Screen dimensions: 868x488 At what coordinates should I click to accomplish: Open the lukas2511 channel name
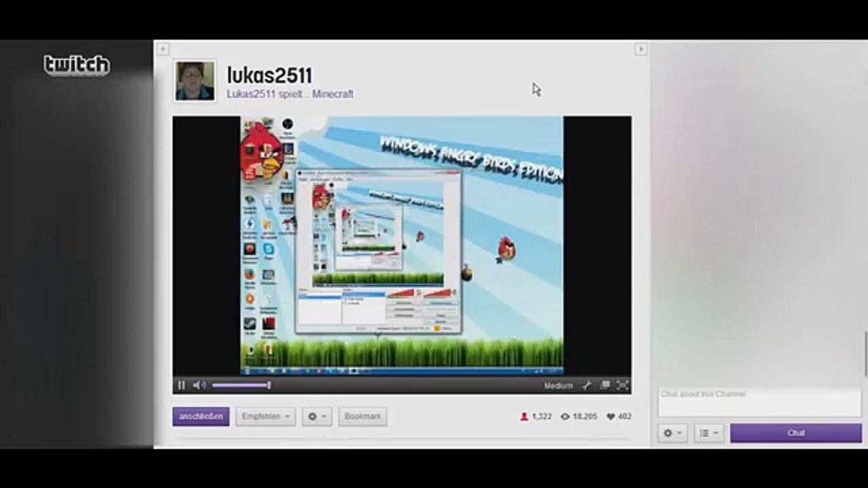(269, 75)
